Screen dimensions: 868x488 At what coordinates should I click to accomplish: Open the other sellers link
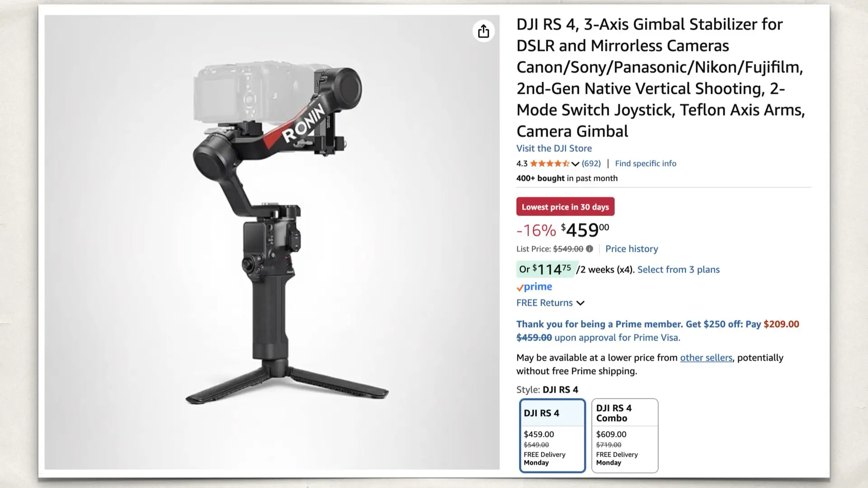click(x=706, y=357)
